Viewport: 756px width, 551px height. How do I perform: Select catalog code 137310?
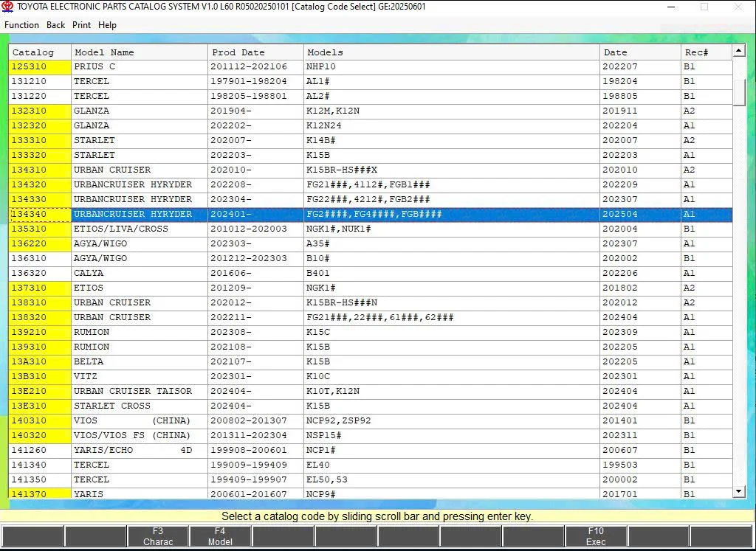point(40,288)
